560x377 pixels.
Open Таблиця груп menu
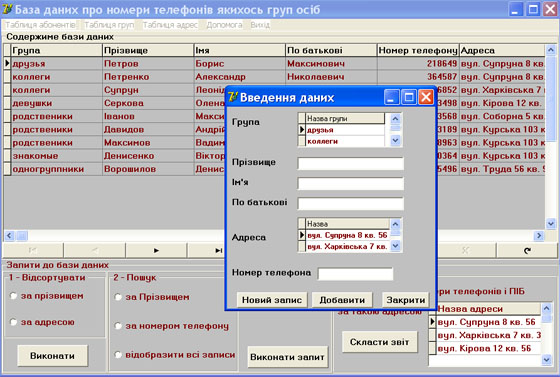[x=109, y=25]
